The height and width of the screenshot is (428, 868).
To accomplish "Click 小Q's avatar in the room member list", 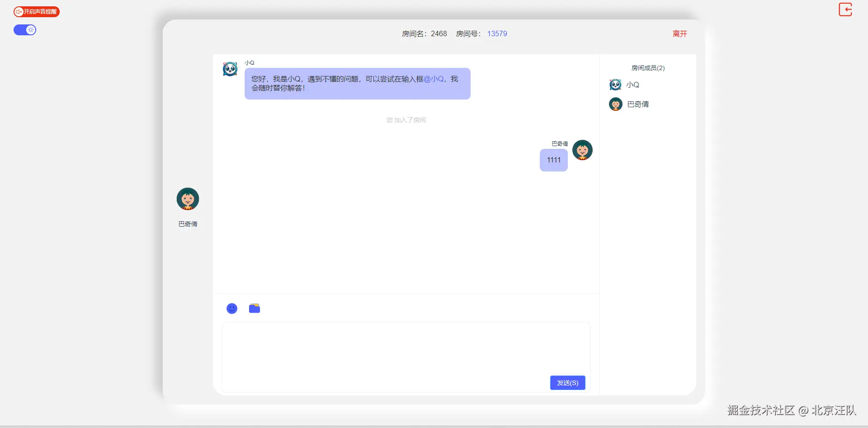I will 615,85.
